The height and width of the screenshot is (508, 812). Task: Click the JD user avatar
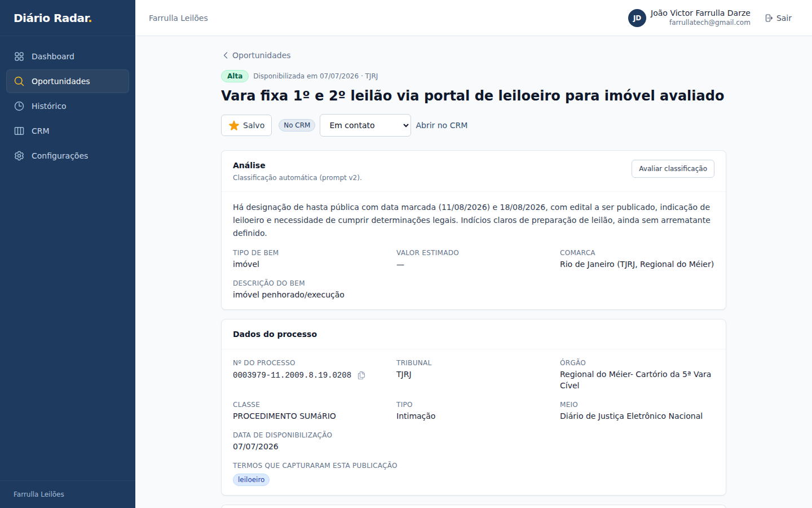click(637, 18)
